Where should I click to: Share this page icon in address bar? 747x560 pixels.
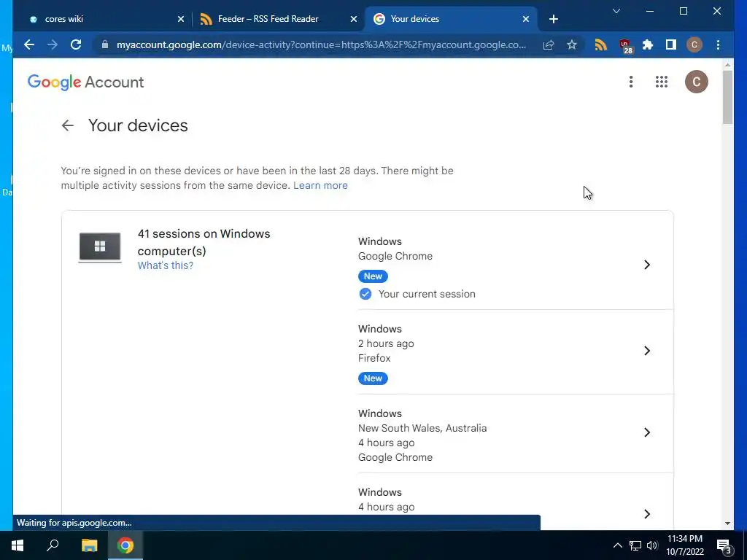(549, 44)
